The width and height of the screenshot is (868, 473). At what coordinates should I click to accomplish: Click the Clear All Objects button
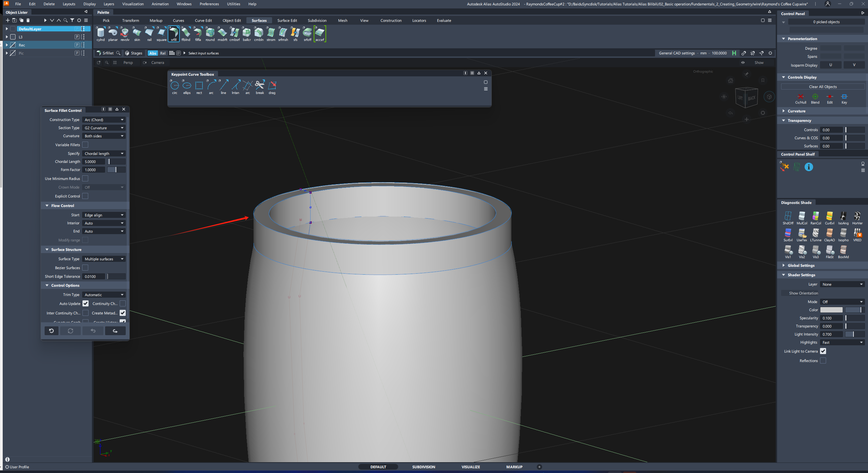[x=823, y=86]
